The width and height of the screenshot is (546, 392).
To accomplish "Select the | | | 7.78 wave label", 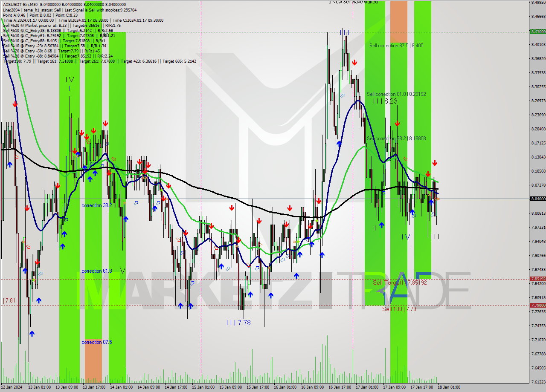I will pos(238,323).
